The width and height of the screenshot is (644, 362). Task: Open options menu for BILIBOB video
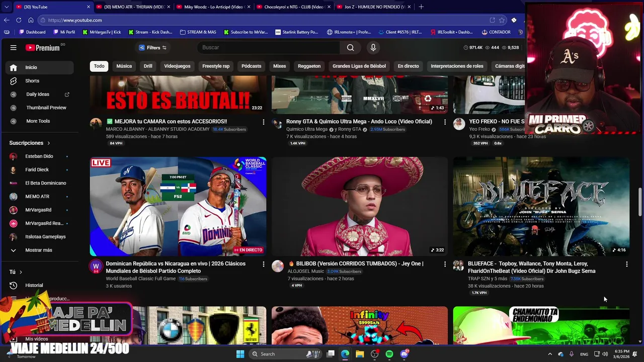(x=445, y=264)
